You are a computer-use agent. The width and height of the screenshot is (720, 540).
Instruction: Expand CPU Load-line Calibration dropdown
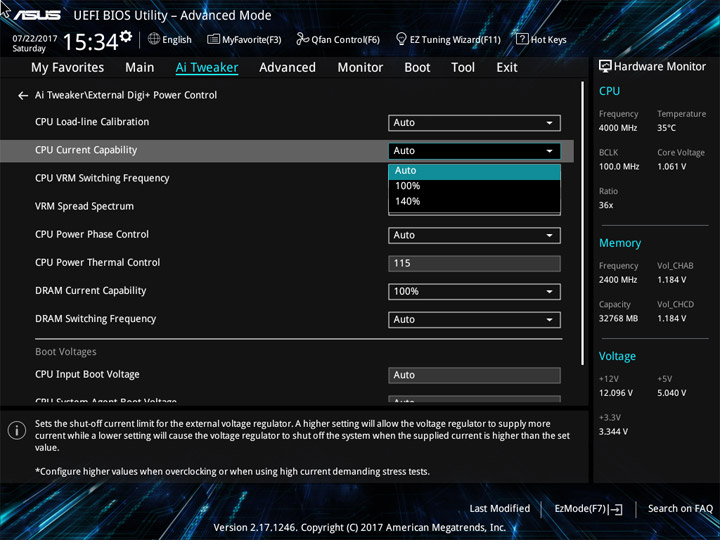coord(474,123)
